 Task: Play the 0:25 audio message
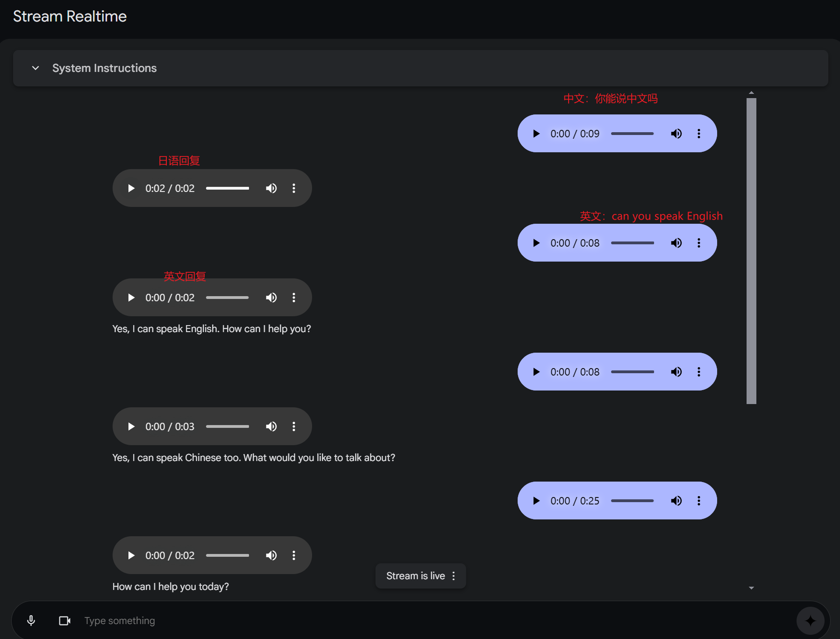point(536,501)
